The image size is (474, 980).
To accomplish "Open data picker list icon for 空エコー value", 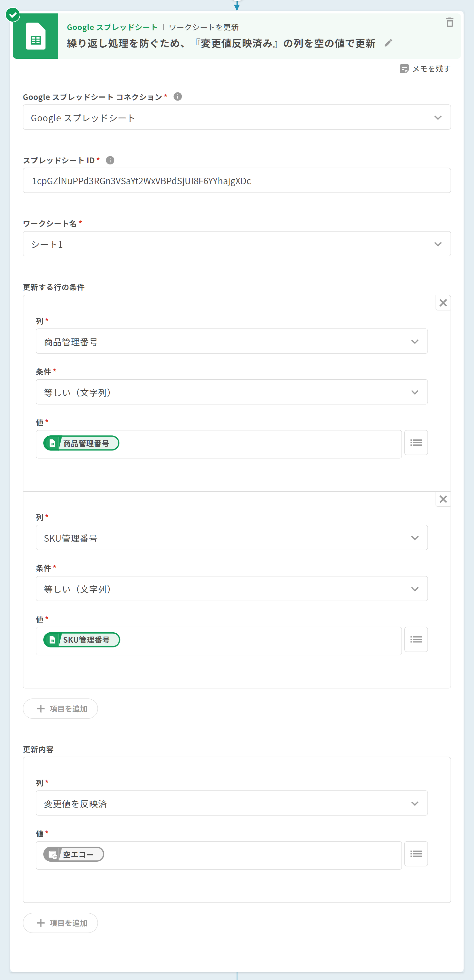I will pyautogui.click(x=416, y=854).
